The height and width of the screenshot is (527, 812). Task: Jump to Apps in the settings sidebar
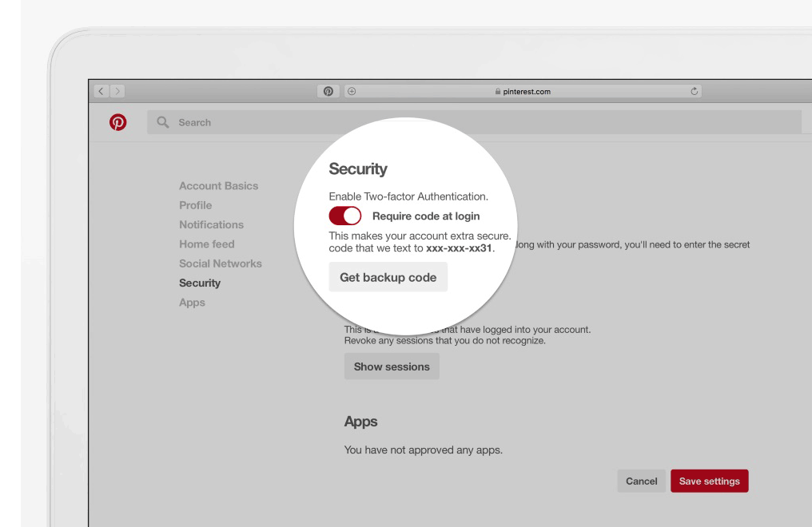(x=192, y=303)
